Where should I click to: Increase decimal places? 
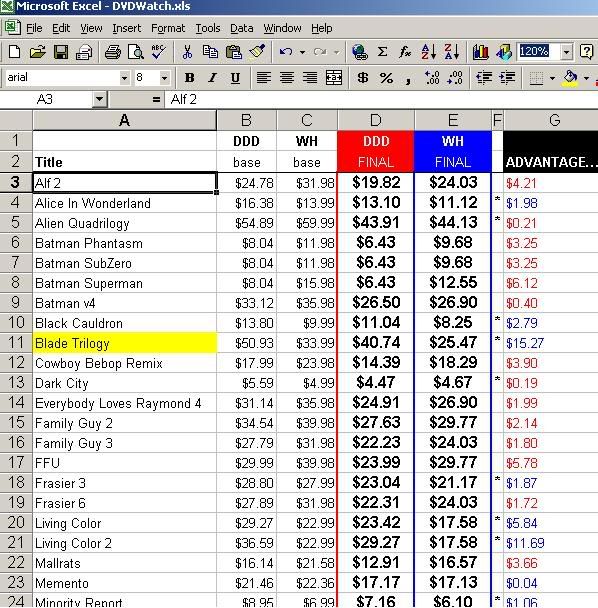click(432, 78)
